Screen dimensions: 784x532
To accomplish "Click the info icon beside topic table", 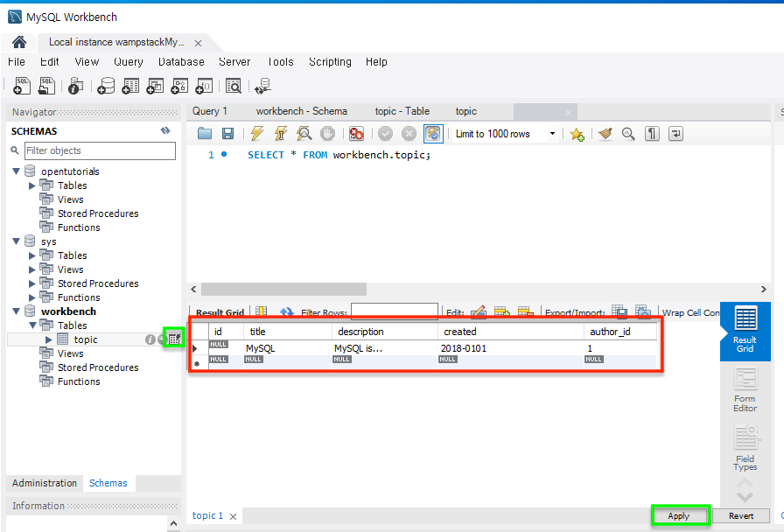I will (x=150, y=339).
